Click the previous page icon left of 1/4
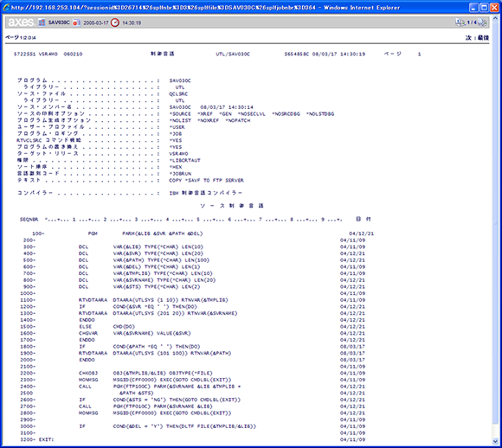Screen dimensions: 502x448 [x=460, y=22]
